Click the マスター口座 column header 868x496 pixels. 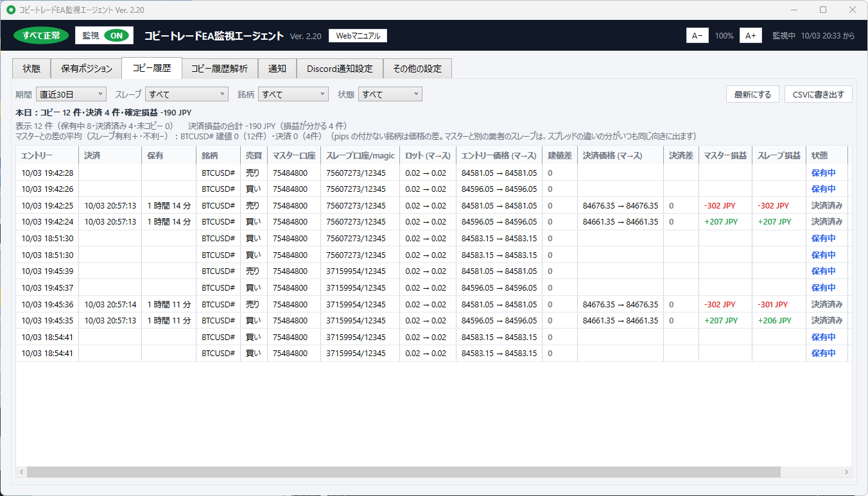294,155
